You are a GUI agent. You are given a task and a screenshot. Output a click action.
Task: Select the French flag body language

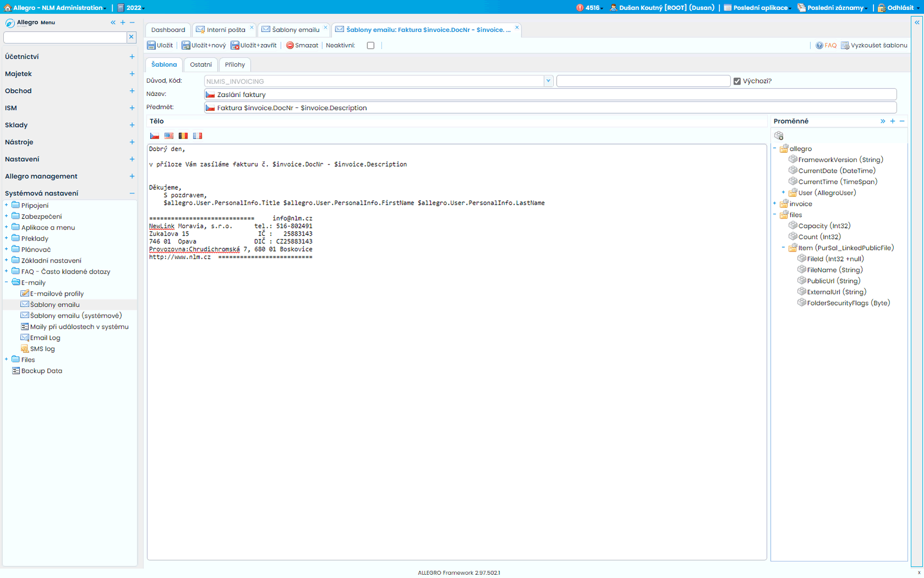tap(197, 136)
